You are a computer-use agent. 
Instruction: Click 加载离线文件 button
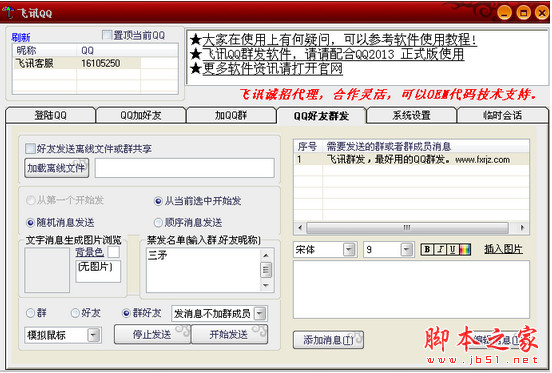(x=56, y=168)
